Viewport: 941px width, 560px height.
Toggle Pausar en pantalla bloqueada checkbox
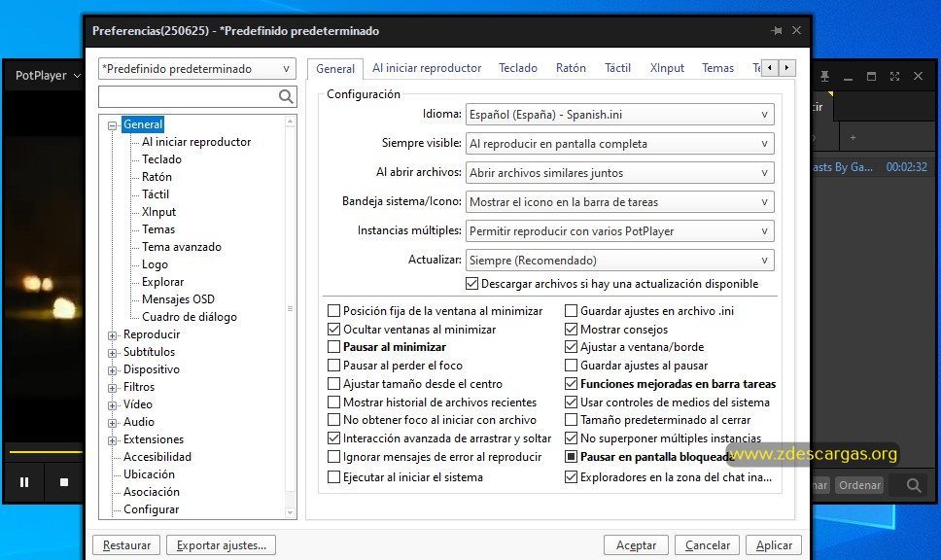(571, 457)
